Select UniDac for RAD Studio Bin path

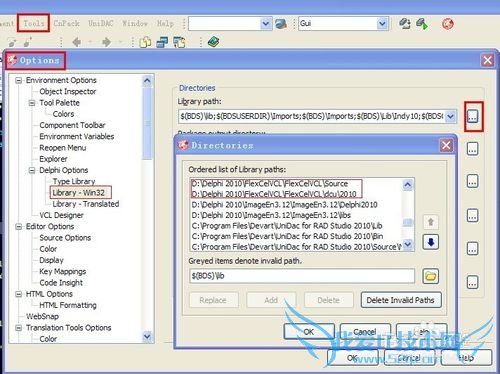[287, 236]
